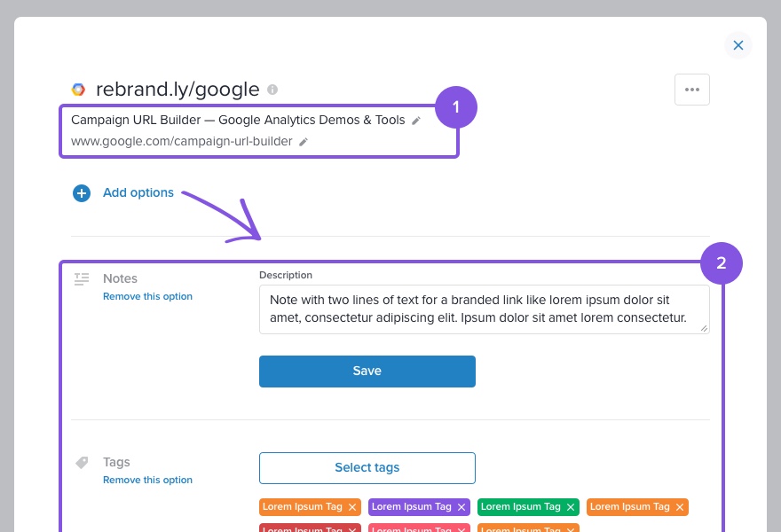Click the Notes section label
This screenshot has height=532, width=781.
pyautogui.click(x=120, y=278)
